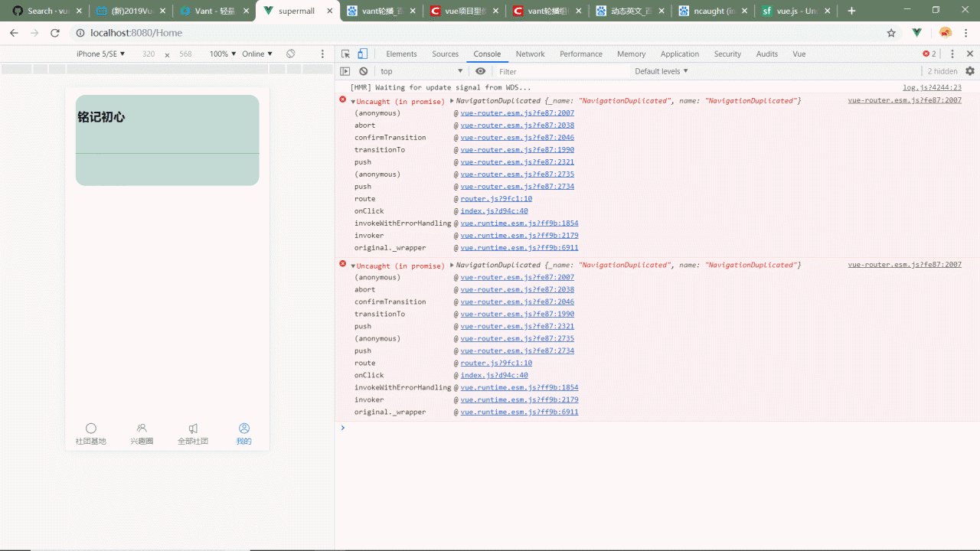Open second vue-router.esm.js?fe87:2046 link

tap(517, 302)
